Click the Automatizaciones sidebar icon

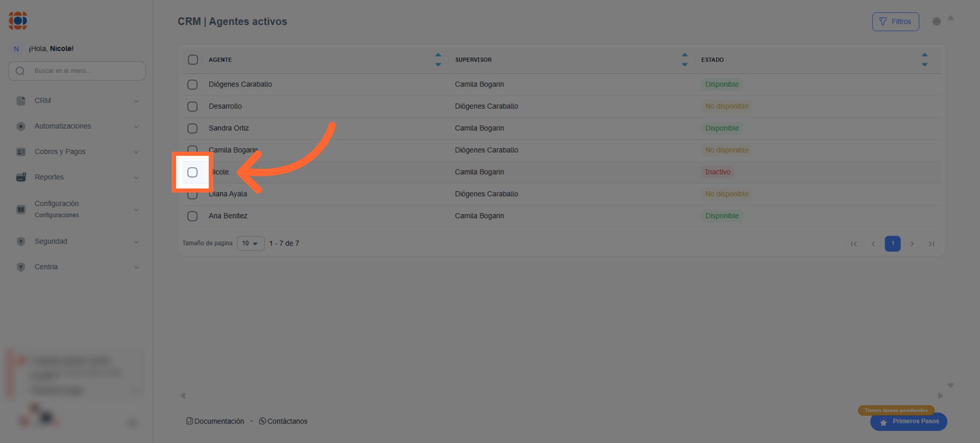21,126
